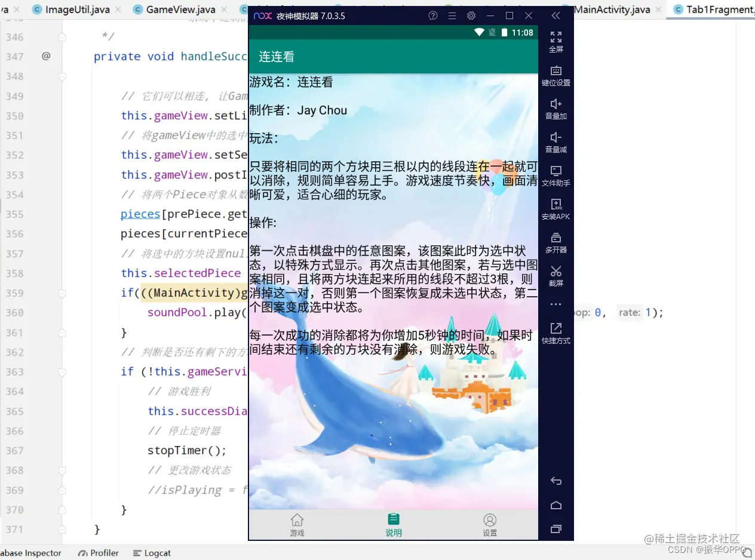
Task: Expand the folded region arrow at line 361
Action: coord(62,333)
